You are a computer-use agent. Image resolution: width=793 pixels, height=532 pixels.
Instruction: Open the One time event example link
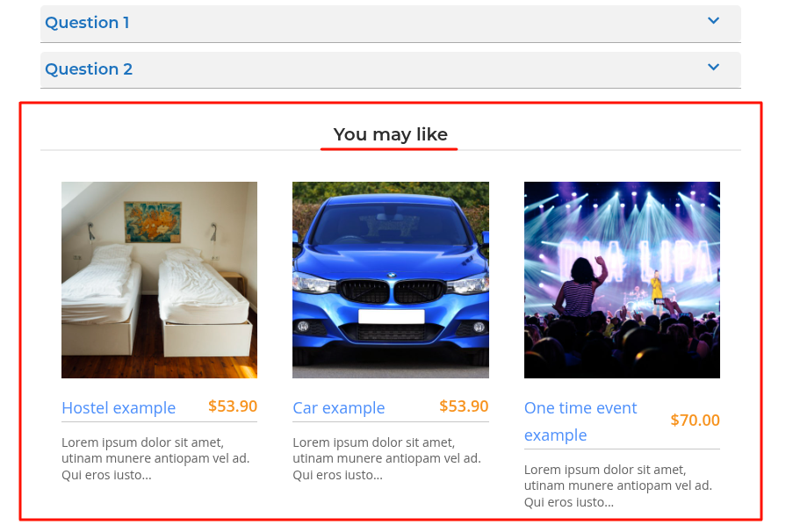[x=580, y=421]
